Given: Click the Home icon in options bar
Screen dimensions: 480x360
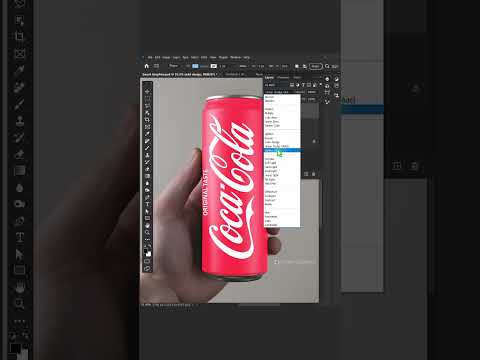Looking at the screenshot, I should point(146,66).
